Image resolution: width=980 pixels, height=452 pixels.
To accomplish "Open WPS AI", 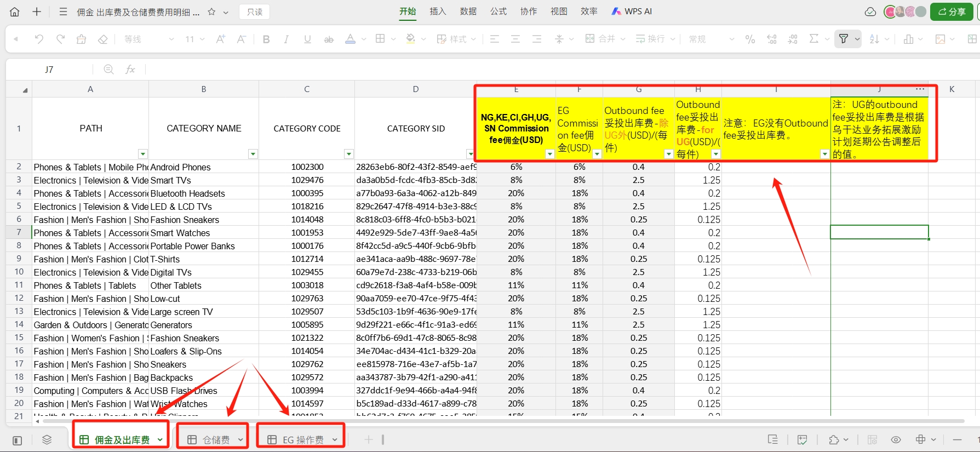I will pos(632,11).
